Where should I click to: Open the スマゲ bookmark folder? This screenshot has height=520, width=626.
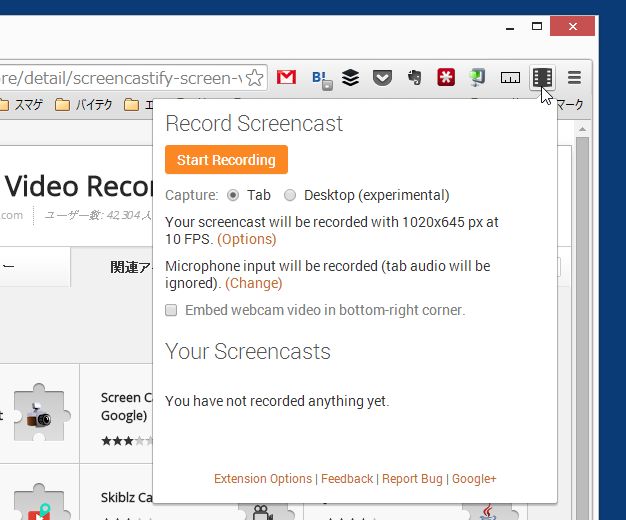point(22,105)
